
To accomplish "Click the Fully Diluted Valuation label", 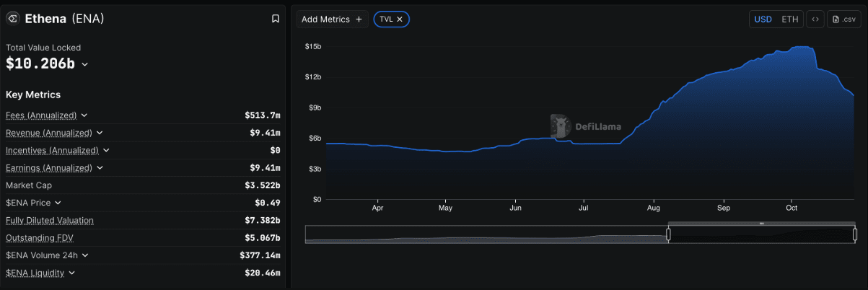I will pyautogui.click(x=50, y=220).
